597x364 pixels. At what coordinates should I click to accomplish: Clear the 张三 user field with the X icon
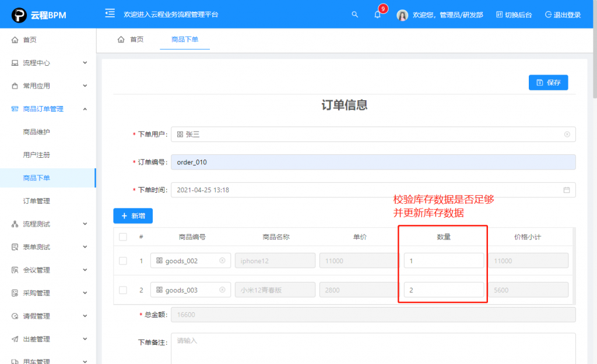[x=567, y=135]
